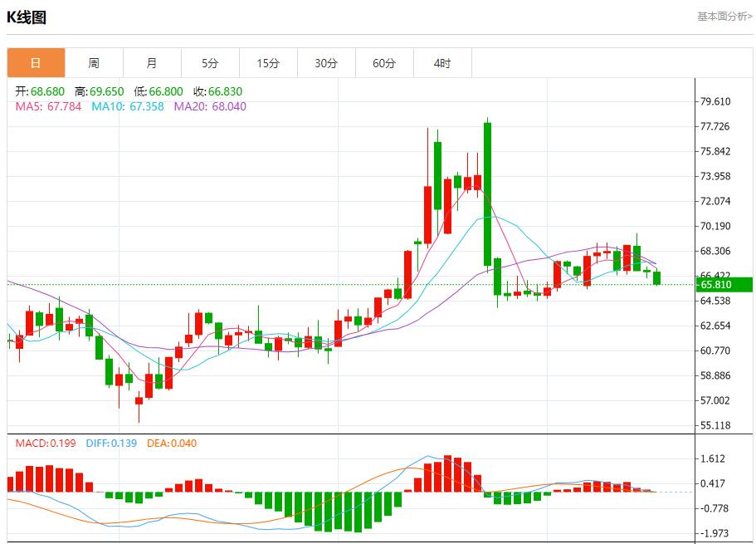
Task: Open the 15分 interval tab
Action: [x=268, y=63]
